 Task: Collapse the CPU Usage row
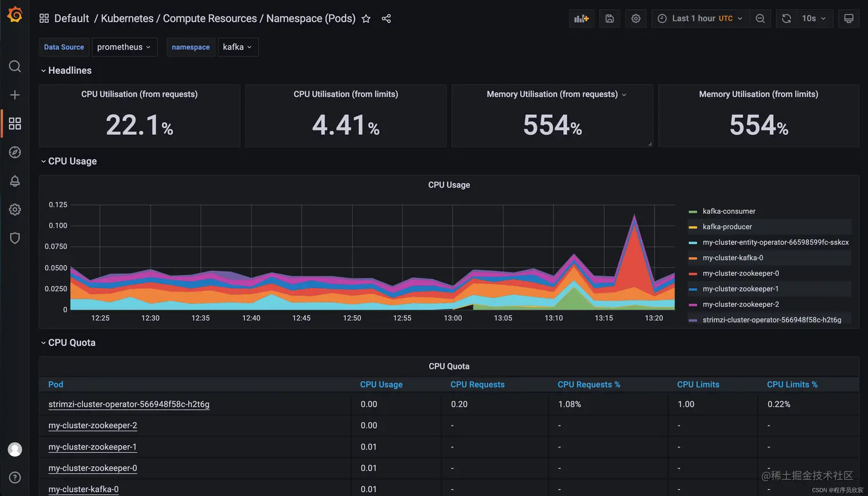68,161
